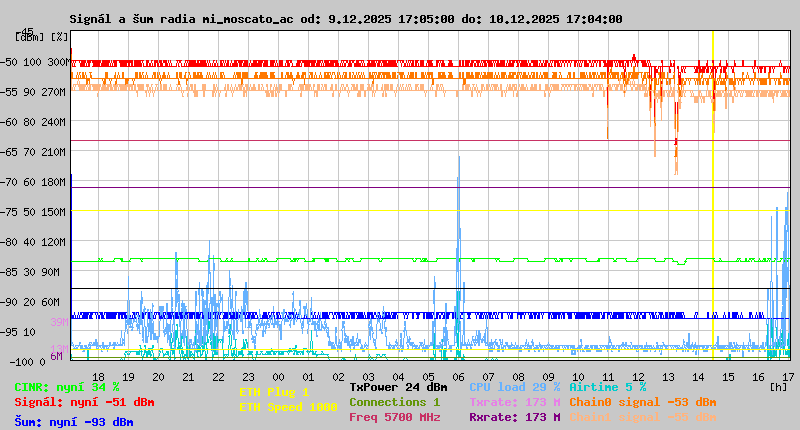The height and width of the screenshot is (430, 800).
Task: Click the '300M' y-axis label
Action: point(59,62)
